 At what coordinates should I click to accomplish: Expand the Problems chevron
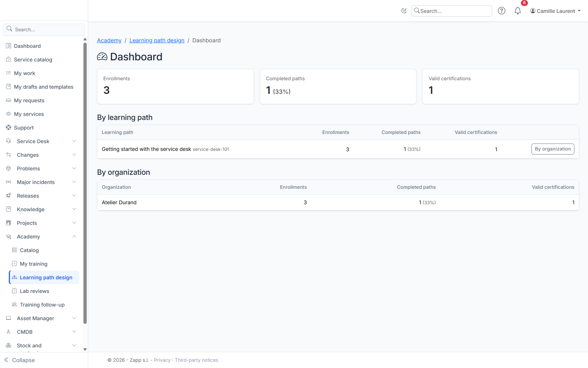(74, 168)
